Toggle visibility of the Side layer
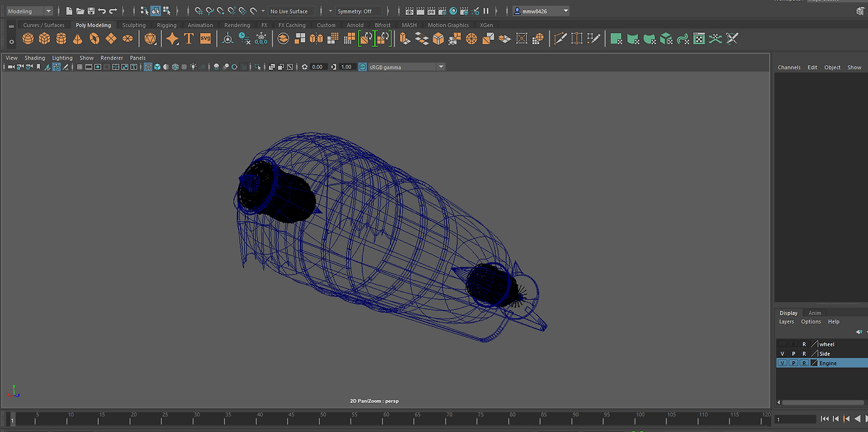The width and height of the screenshot is (868, 432). pyautogui.click(x=782, y=353)
